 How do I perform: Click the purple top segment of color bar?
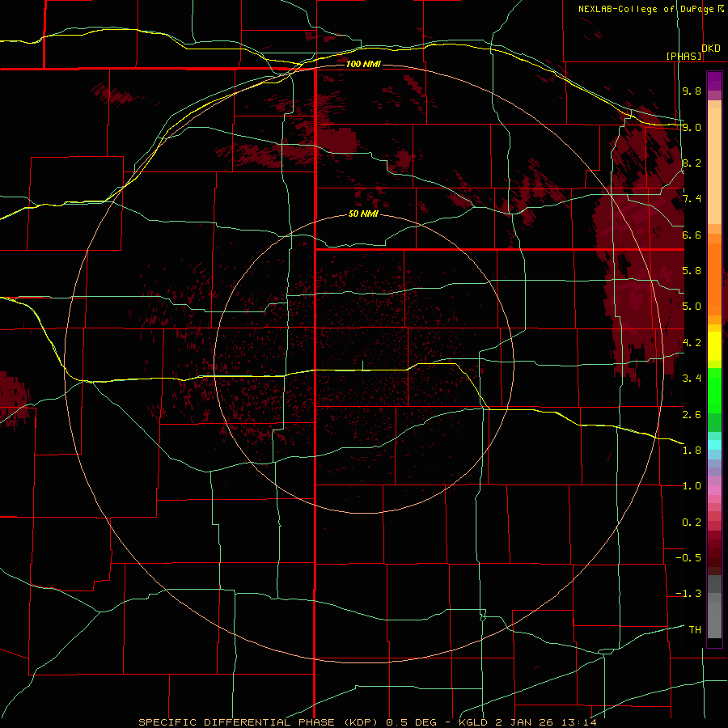(x=714, y=81)
